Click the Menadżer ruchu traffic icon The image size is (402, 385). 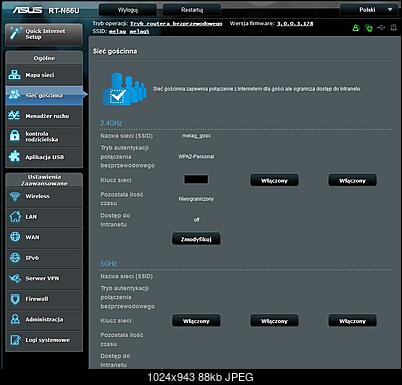14,116
